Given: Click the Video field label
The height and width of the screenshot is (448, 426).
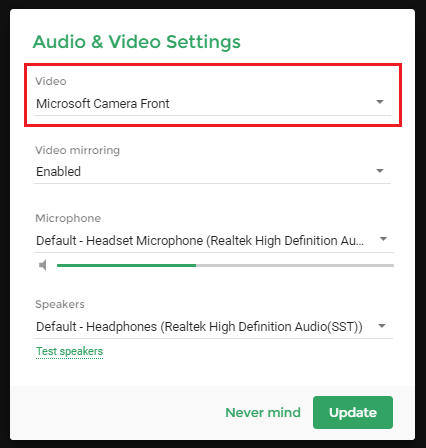Looking at the screenshot, I should [51, 81].
